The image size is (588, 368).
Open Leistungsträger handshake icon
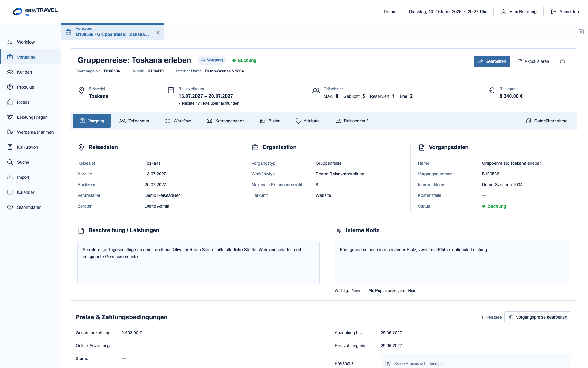10,117
